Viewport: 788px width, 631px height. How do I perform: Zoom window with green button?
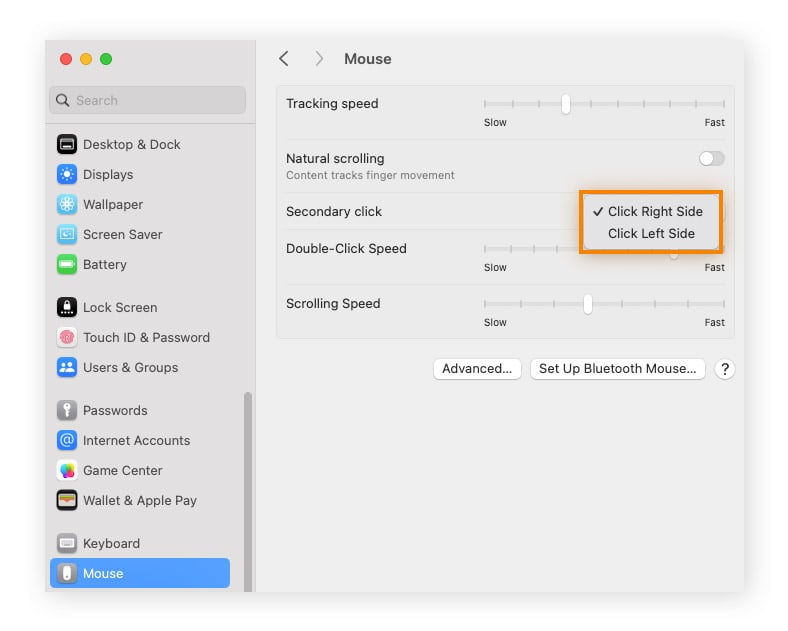(x=106, y=59)
